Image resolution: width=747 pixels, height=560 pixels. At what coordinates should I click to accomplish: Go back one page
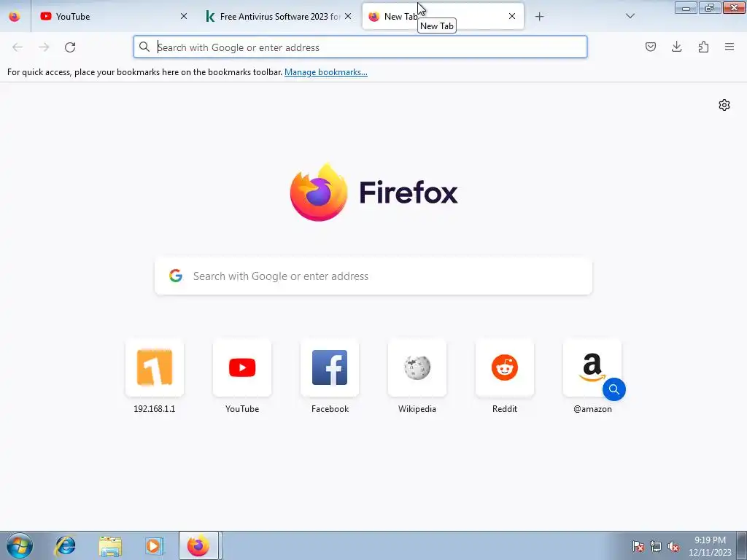click(x=18, y=47)
